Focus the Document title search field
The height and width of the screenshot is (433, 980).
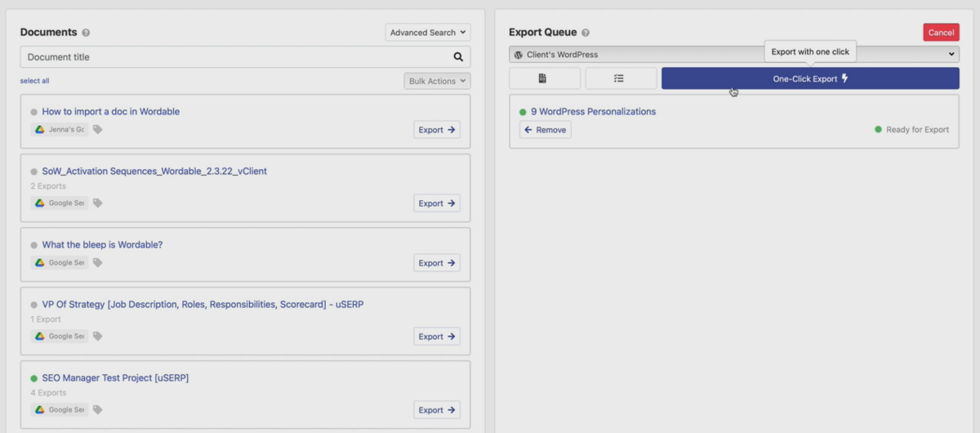[x=237, y=57]
